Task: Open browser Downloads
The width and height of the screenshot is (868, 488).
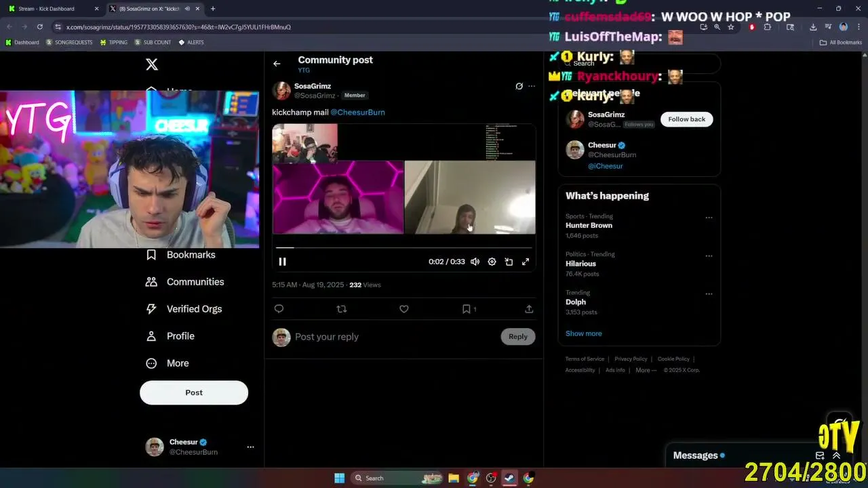Action: 813,27
